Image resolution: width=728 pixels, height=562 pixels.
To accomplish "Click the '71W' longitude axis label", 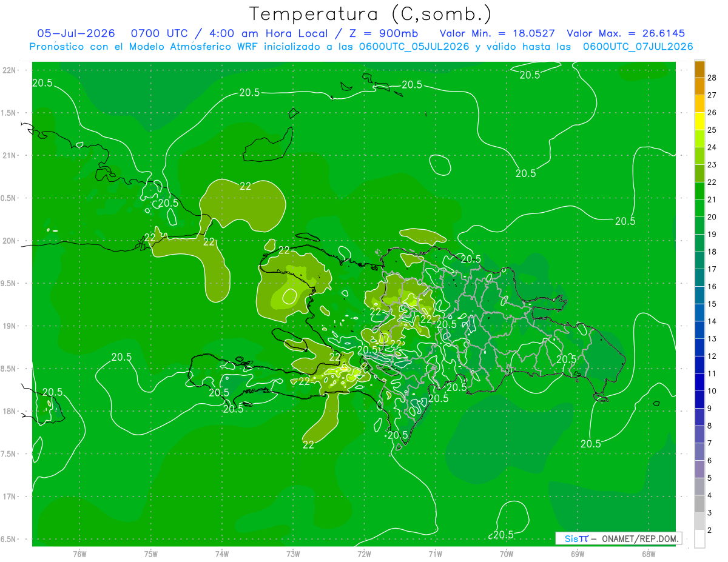I will click(435, 554).
